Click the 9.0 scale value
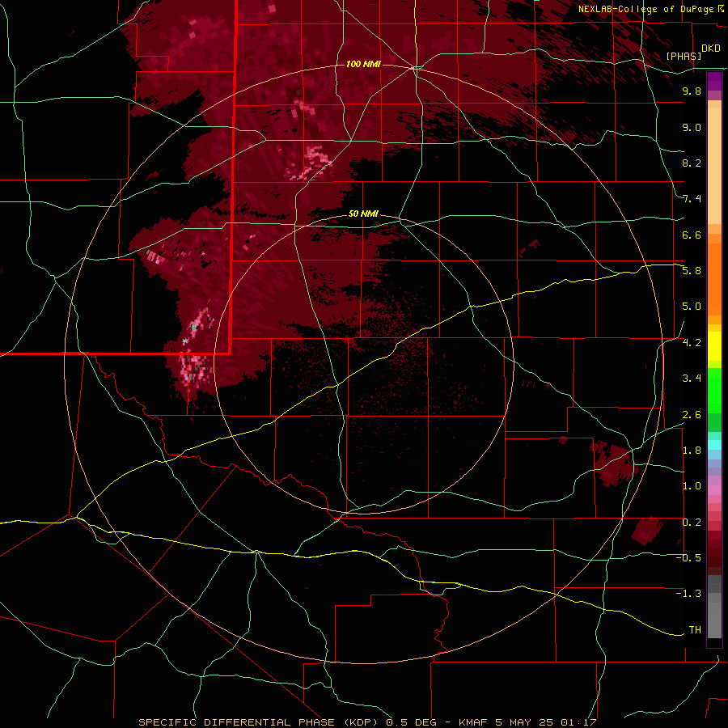 [x=692, y=128]
